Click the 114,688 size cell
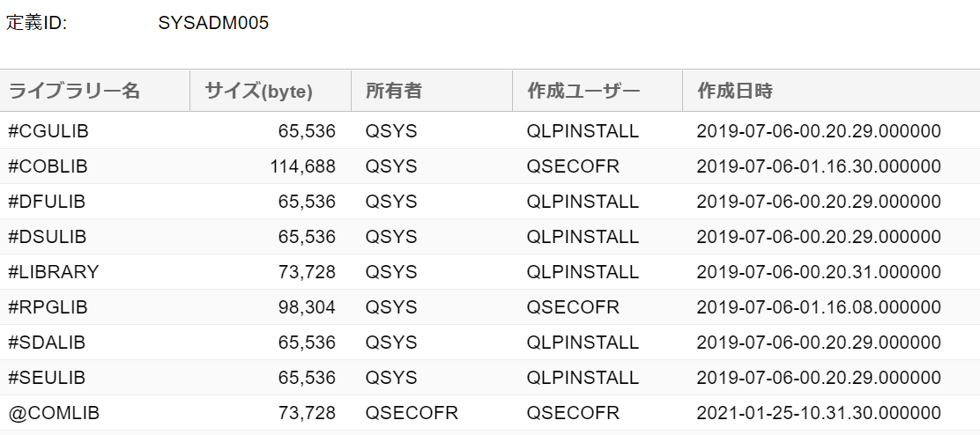Viewport: 980px width, 435px height. tap(302, 166)
